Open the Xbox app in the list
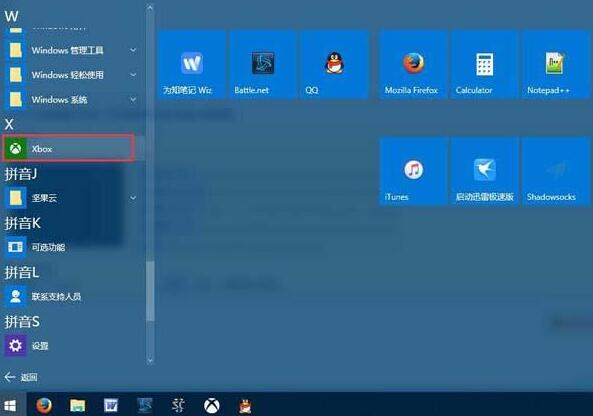The height and width of the screenshot is (416, 593). (69, 148)
